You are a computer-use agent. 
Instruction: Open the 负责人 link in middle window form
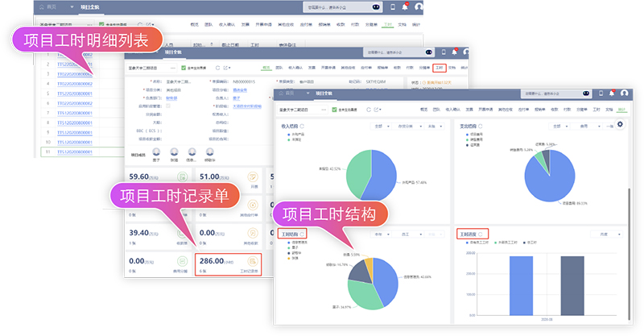(236, 98)
